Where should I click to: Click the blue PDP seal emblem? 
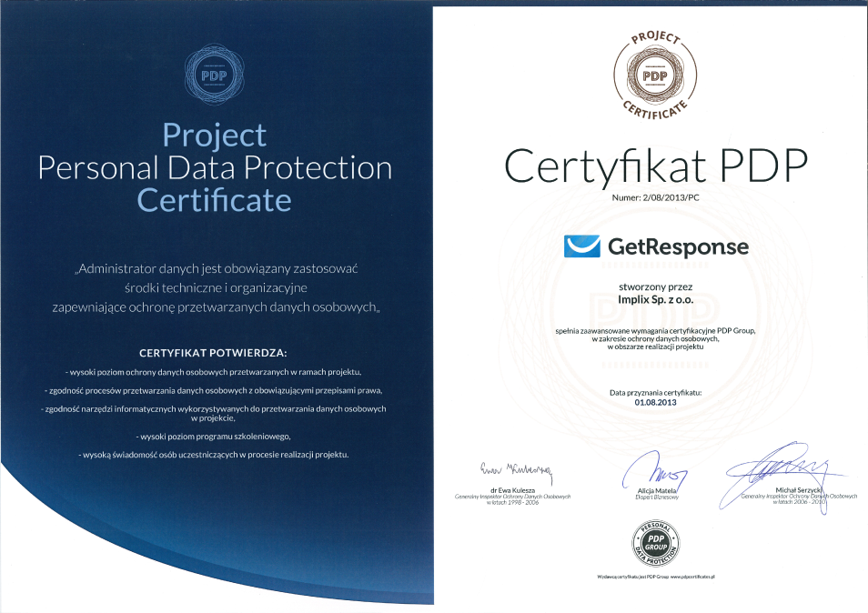click(x=214, y=75)
